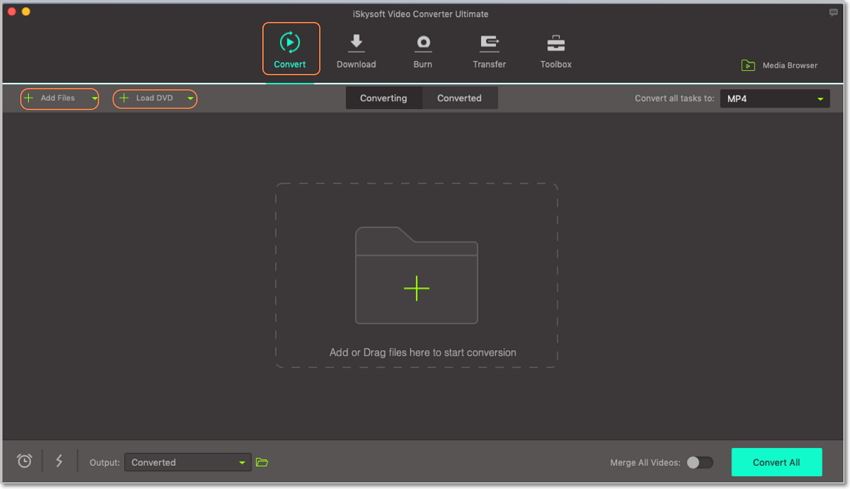Image resolution: width=850 pixels, height=489 pixels.
Task: Toggle Merge All Videos switch
Action: pyautogui.click(x=699, y=462)
